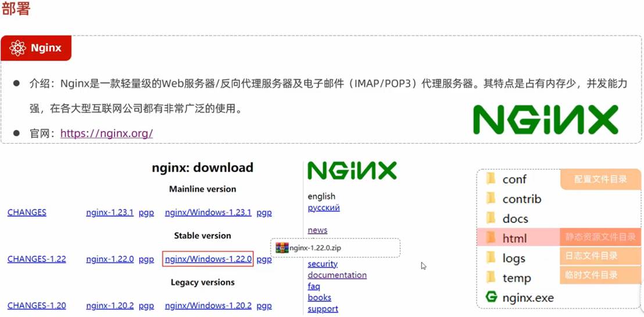The height and width of the screenshot is (317, 644).
Task: Click the temp folder icon
Action: pyautogui.click(x=491, y=277)
